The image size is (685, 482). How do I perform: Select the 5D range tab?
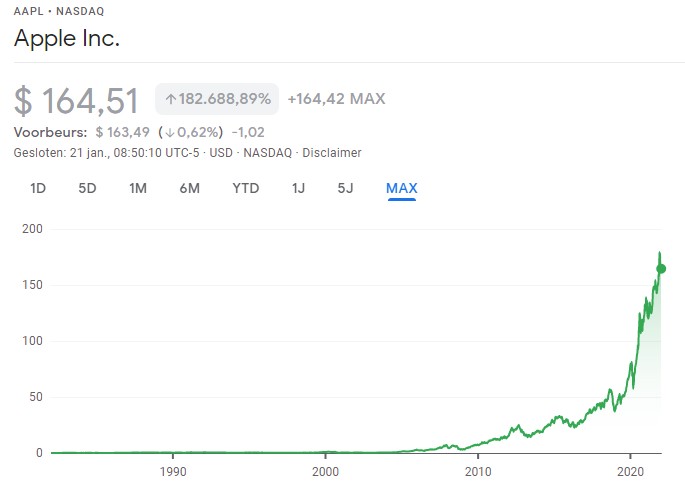pyautogui.click(x=87, y=188)
